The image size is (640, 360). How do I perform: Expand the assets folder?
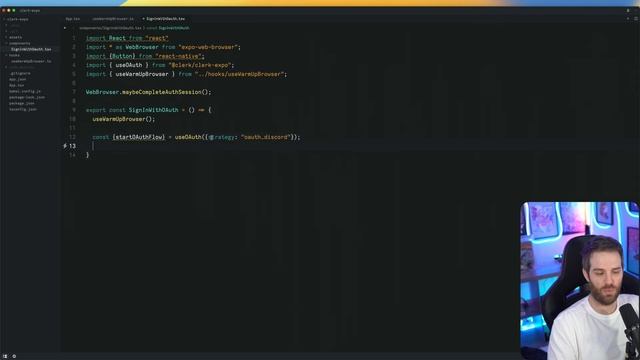click(16, 37)
